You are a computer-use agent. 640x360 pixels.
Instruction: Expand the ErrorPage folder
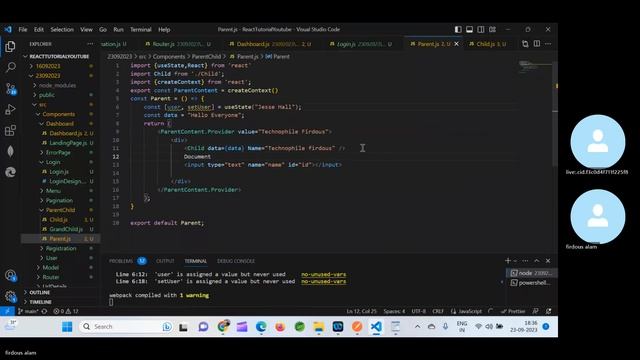tap(59, 152)
